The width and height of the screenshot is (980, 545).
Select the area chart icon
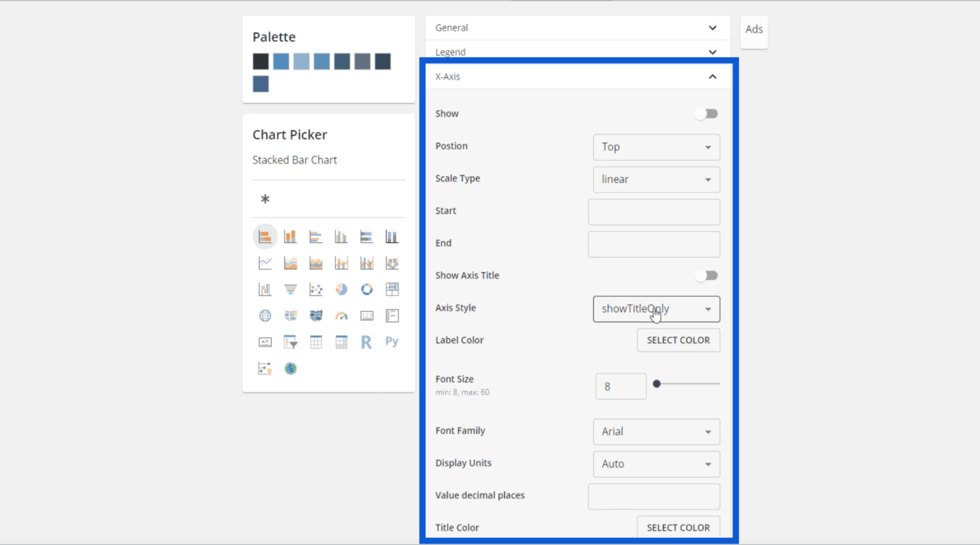290,263
